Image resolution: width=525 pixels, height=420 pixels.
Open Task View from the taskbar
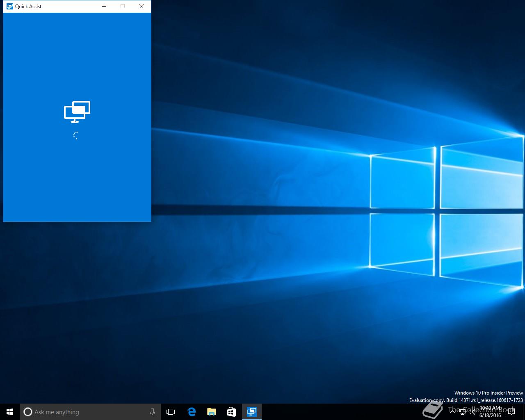pyautogui.click(x=171, y=412)
